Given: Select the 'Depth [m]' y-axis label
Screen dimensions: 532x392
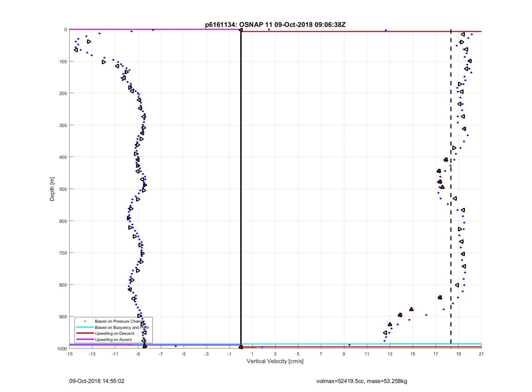Looking at the screenshot, I should click(x=52, y=189).
